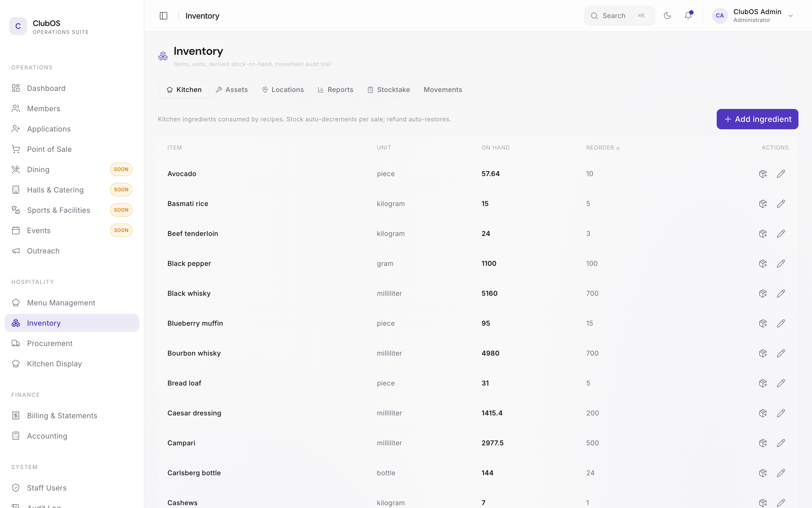Viewport: 812px width, 508px height.
Task: Open the Events section
Action: pyautogui.click(x=72, y=231)
